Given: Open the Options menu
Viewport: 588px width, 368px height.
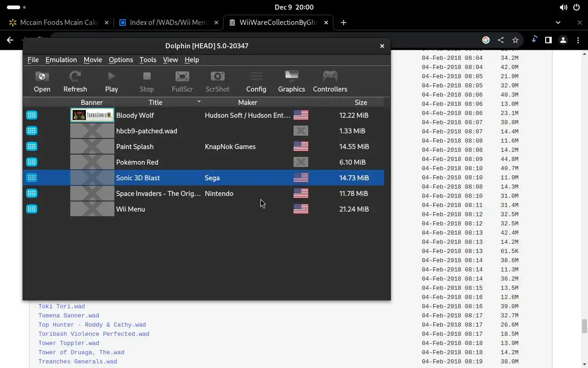Looking at the screenshot, I should click(x=121, y=60).
